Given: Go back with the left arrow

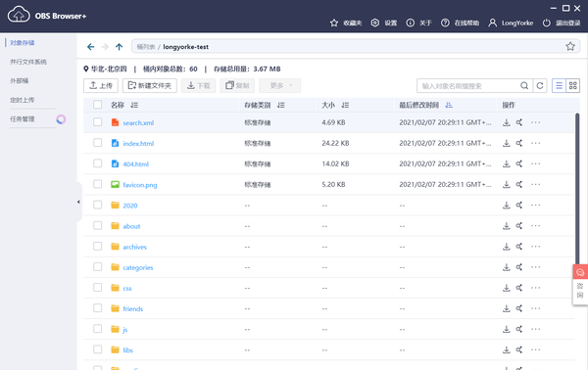Looking at the screenshot, I should pos(90,47).
